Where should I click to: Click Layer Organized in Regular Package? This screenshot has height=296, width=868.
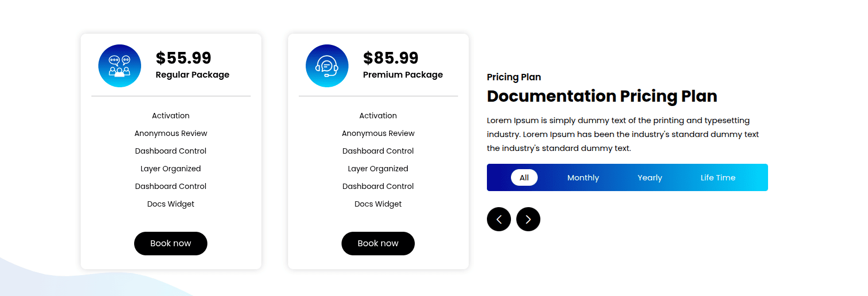(x=170, y=169)
